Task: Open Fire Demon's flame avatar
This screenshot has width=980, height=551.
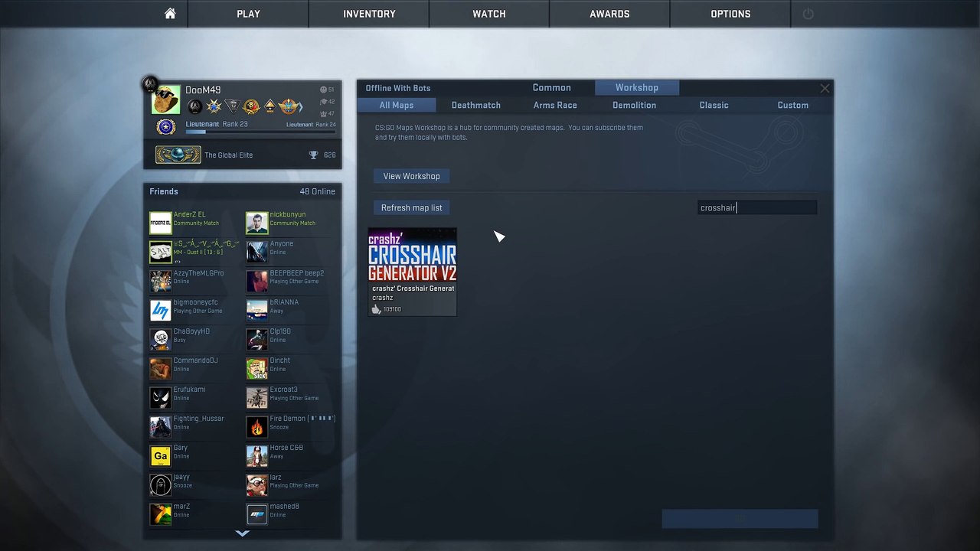Action: click(256, 427)
